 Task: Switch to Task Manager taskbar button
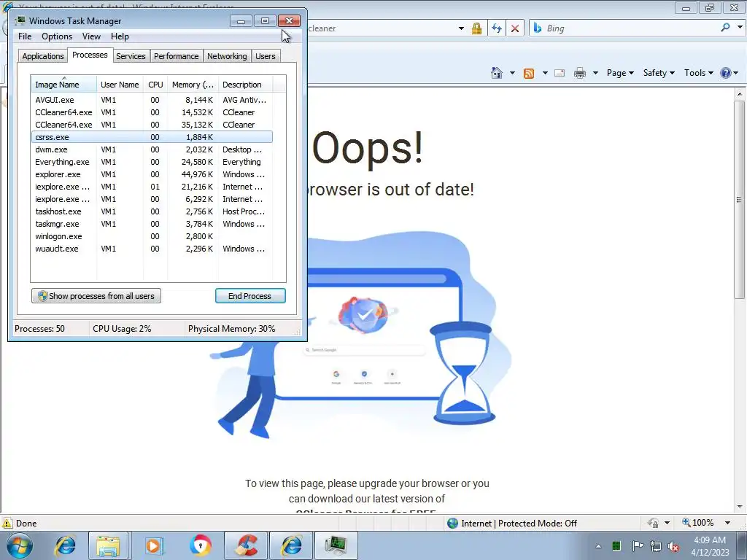click(336, 545)
